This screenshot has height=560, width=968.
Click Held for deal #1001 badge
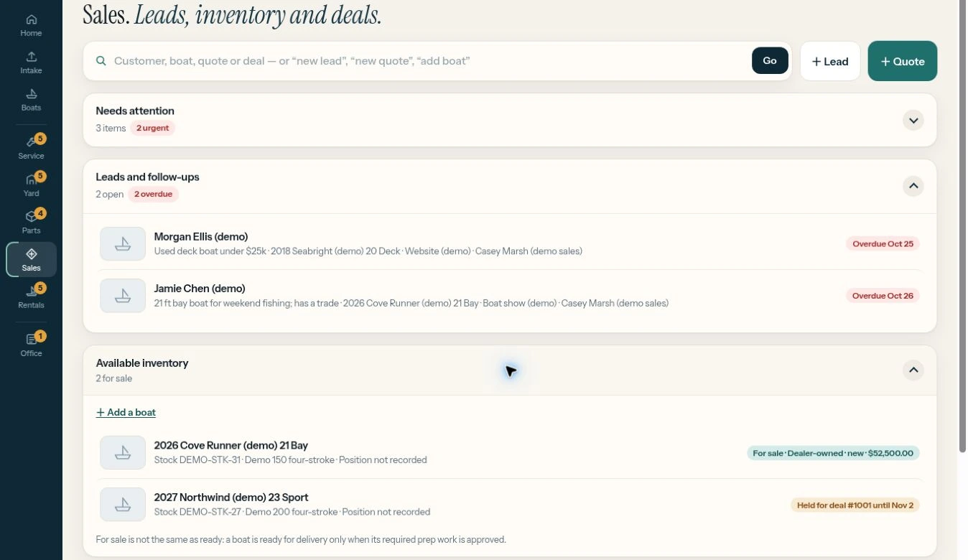click(855, 505)
